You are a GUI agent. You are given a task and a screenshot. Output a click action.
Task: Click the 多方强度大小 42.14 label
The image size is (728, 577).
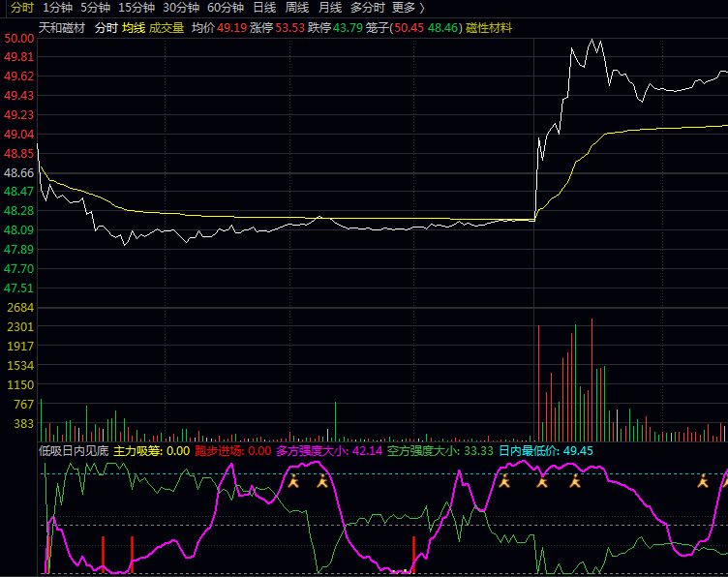tap(329, 451)
